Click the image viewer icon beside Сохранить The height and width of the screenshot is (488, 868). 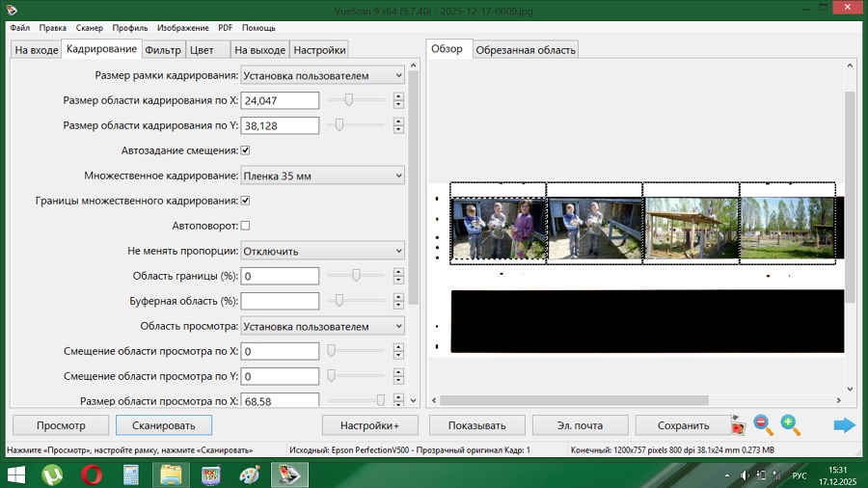pyautogui.click(x=738, y=424)
